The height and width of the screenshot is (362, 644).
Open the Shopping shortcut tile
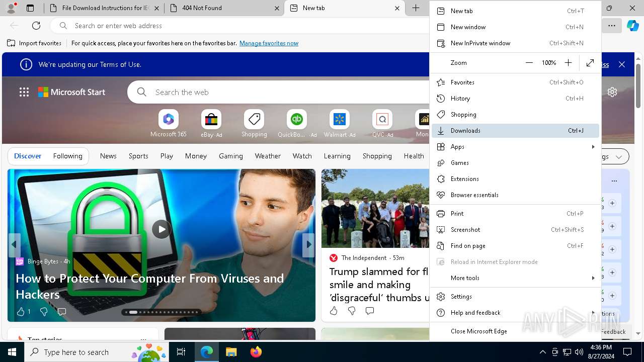[254, 124]
